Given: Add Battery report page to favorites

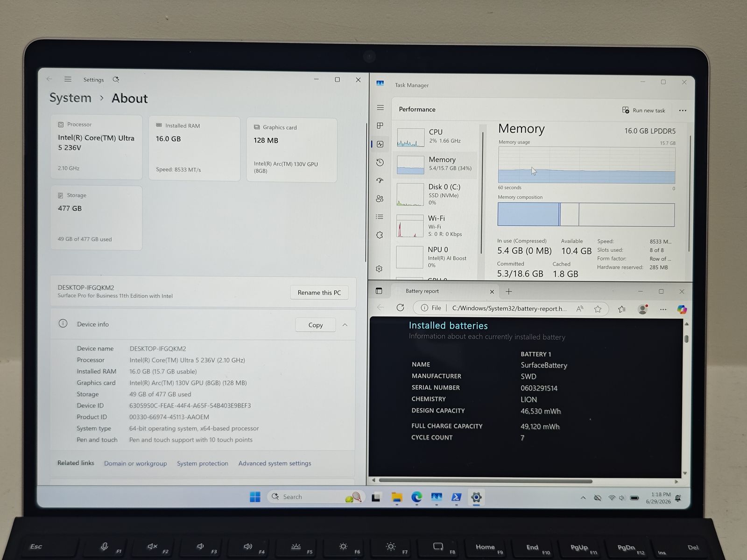Looking at the screenshot, I should 598,309.
